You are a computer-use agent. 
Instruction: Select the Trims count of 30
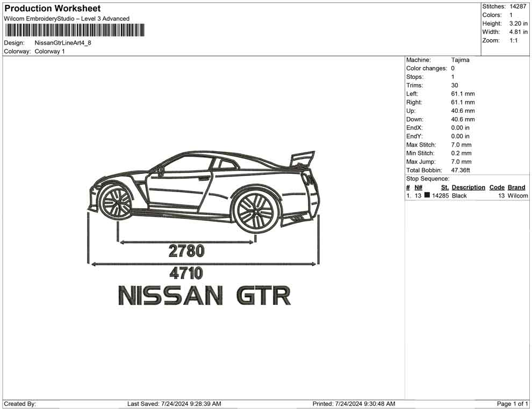[455, 85]
